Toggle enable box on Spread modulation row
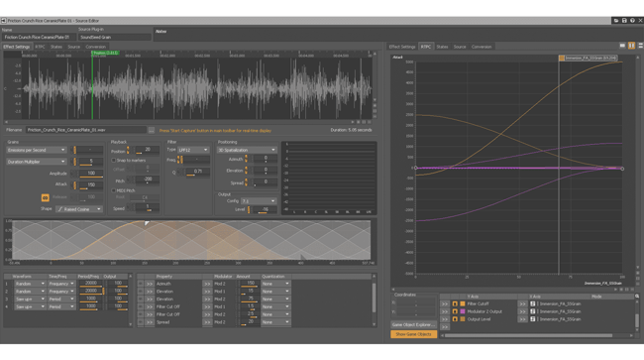This screenshot has width=644, height=360. pos(141,322)
